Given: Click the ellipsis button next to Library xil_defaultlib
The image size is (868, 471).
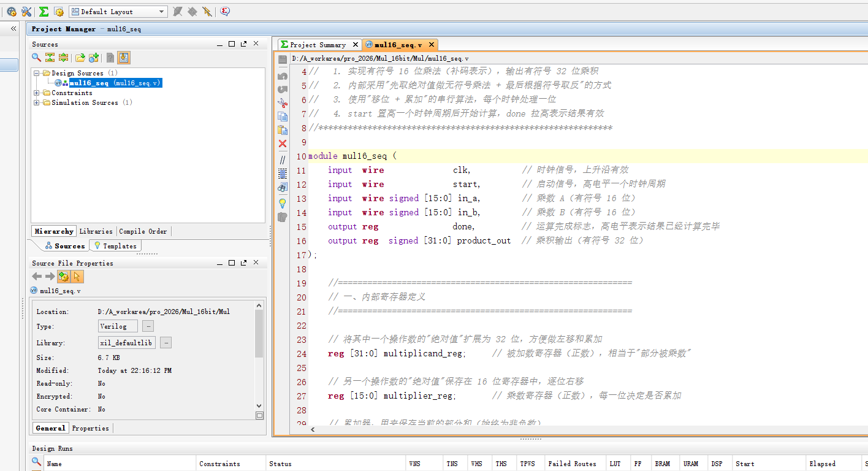Looking at the screenshot, I should click(x=166, y=343).
